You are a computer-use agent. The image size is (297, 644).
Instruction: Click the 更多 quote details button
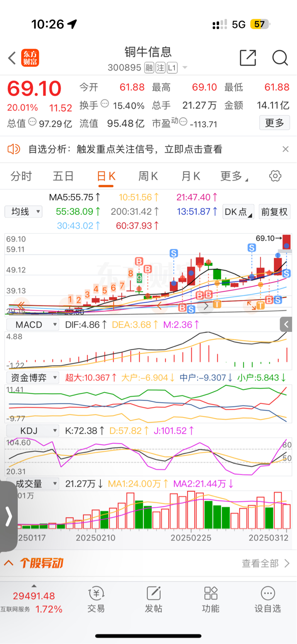tap(275, 123)
